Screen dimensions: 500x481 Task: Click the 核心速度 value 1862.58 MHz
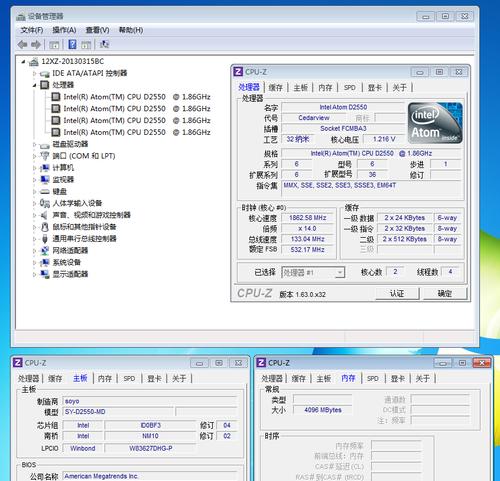tap(307, 218)
